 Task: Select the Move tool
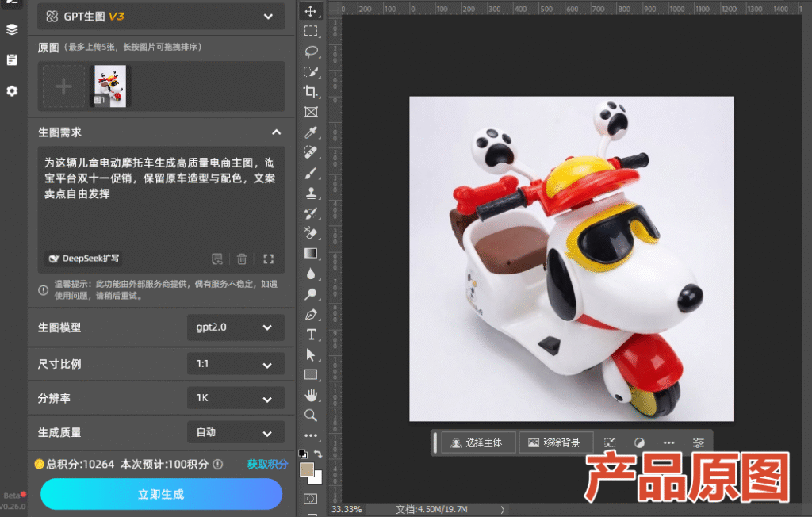point(311,11)
